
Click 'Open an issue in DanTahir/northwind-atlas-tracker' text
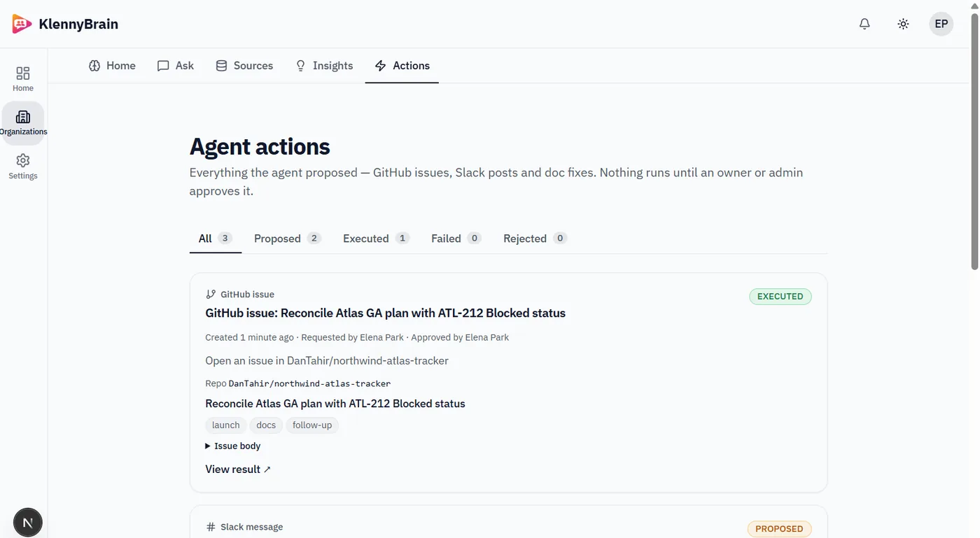click(327, 361)
